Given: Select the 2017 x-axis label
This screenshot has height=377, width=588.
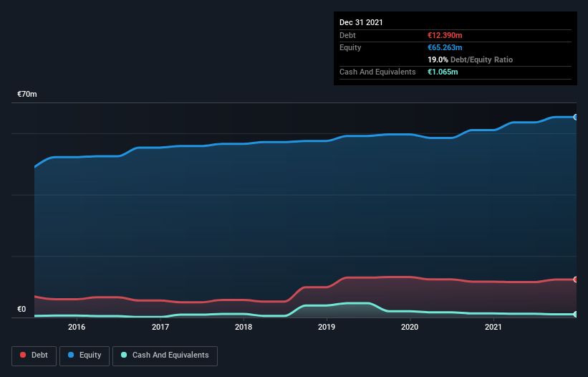Looking at the screenshot, I should coord(160,327).
